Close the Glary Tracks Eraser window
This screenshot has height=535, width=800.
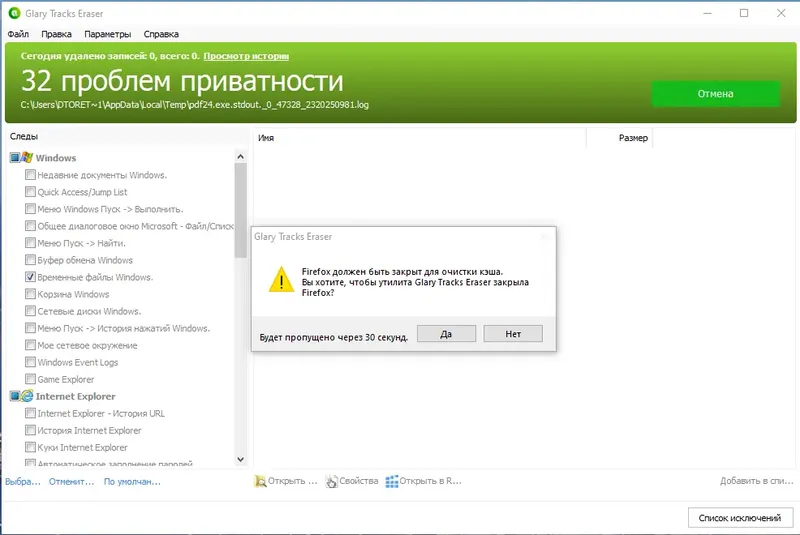(x=781, y=13)
